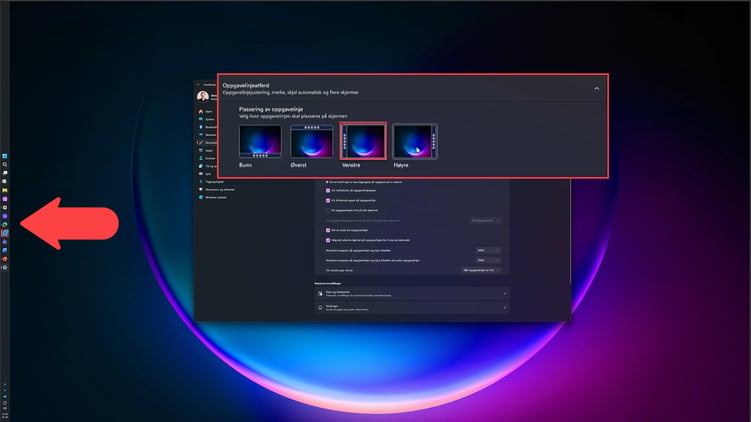This screenshot has height=422, width=751.
Task: Toggle the show flashing on taskbar apps checkbox
Action: [328, 200]
